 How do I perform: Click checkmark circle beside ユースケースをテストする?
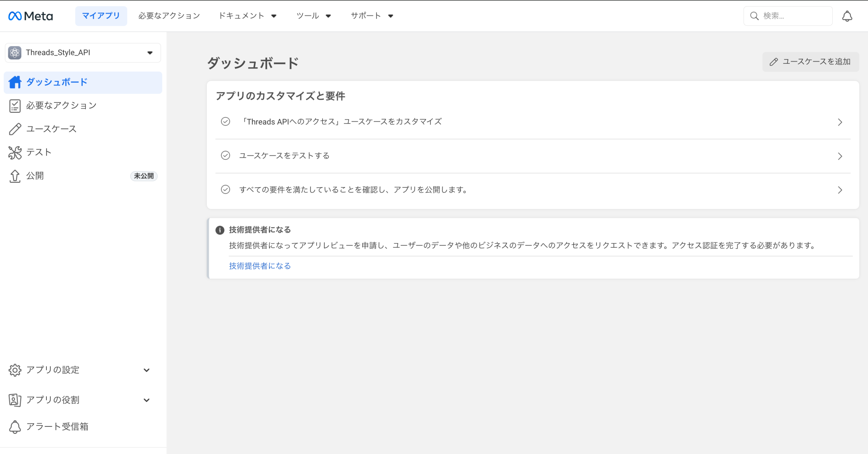pyautogui.click(x=225, y=155)
